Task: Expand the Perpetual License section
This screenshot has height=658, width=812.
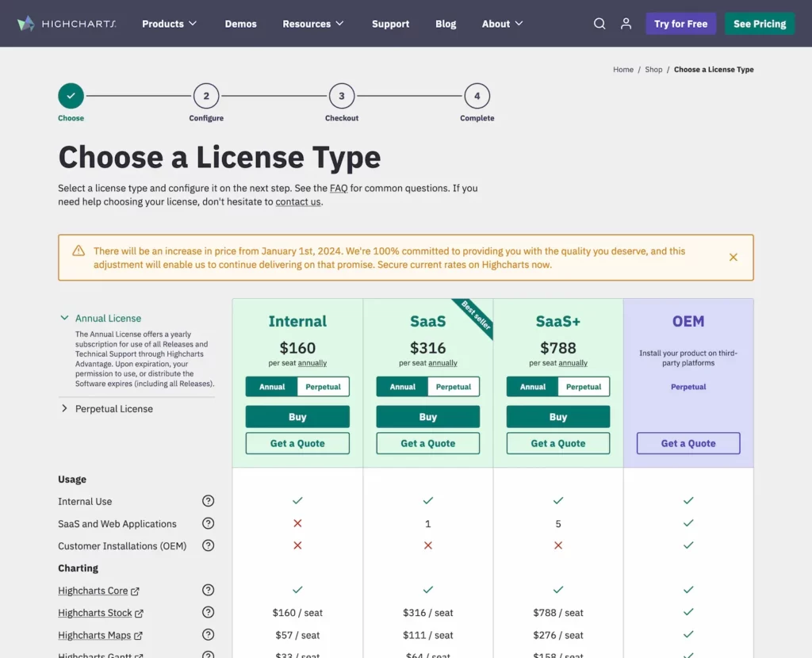Action: [113, 409]
